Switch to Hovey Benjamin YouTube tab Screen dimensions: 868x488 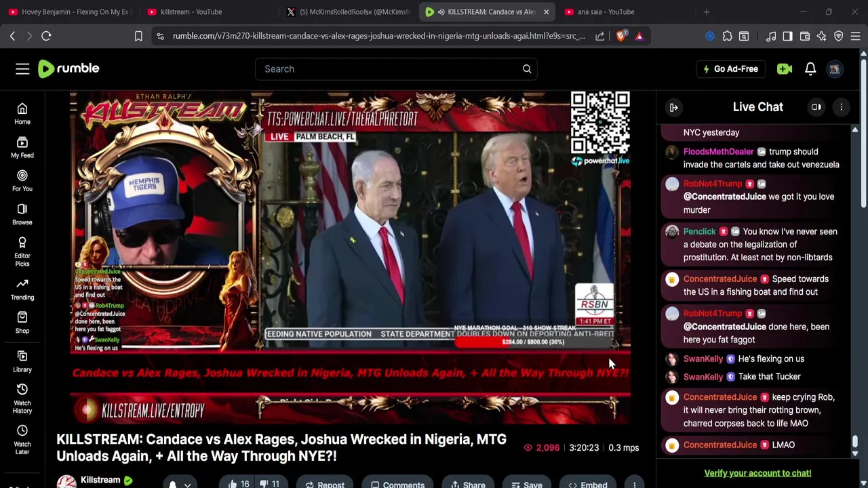(70, 12)
